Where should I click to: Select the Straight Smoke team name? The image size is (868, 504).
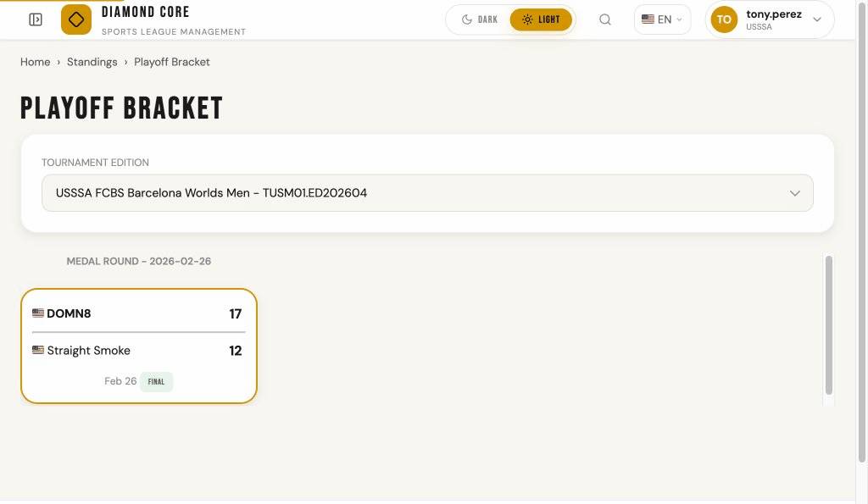click(x=88, y=351)
